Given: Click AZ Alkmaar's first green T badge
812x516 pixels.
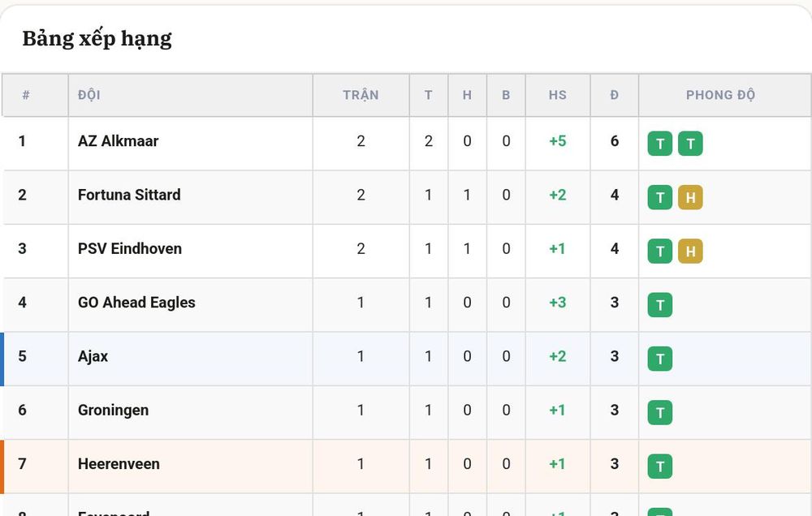Looking at the screenshot, I should tap(659, 144).
